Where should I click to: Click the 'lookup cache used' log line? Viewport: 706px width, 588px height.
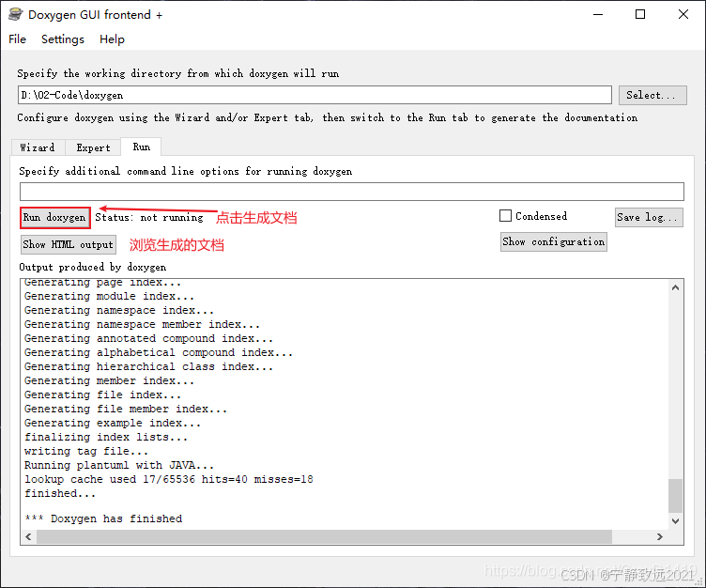(169, 479)
